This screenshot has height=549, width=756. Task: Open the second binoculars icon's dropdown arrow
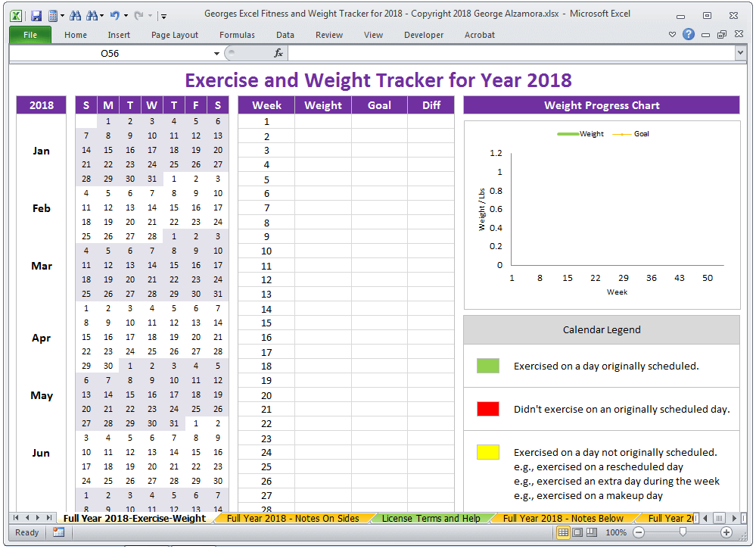[x=101, y=16]
